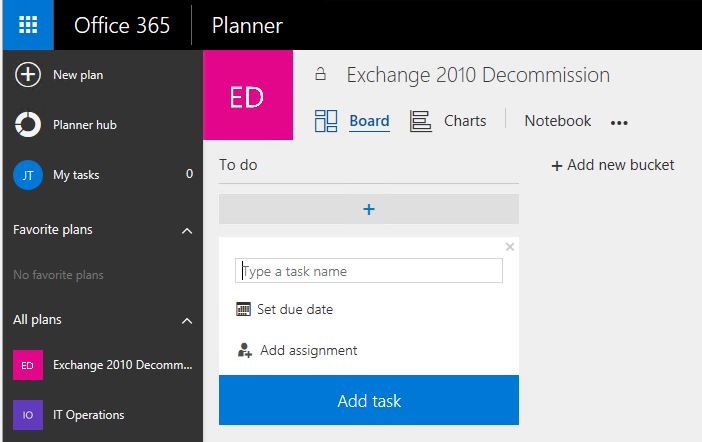Open Exchange 2010 Decomm... plan in sidebar
The image size is (702, 442).
tap(123, 365)
